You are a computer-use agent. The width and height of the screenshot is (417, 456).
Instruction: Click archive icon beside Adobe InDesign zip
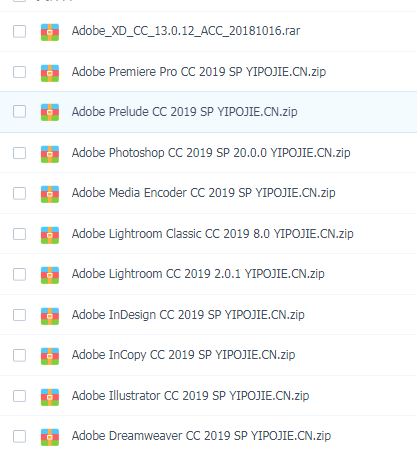click(50, 316)
